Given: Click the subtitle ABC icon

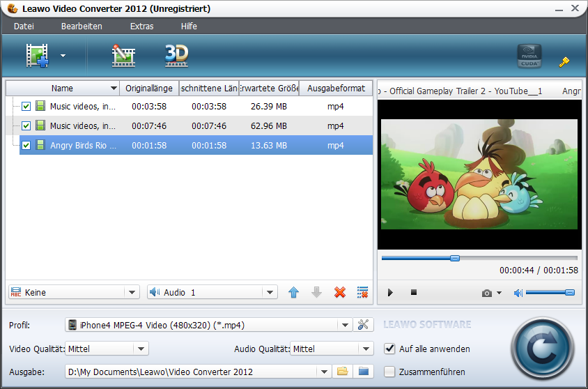Looking at the screenshot, I should click(x=16, y=292).
